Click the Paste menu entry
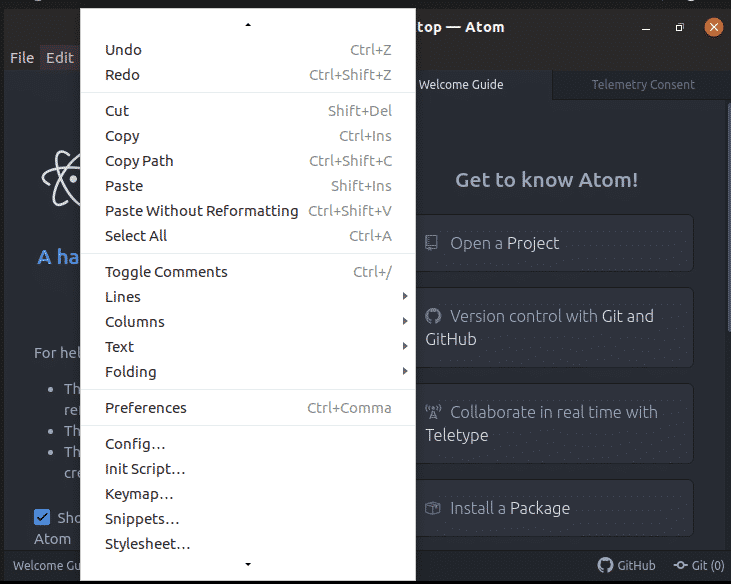 point(248,186)
